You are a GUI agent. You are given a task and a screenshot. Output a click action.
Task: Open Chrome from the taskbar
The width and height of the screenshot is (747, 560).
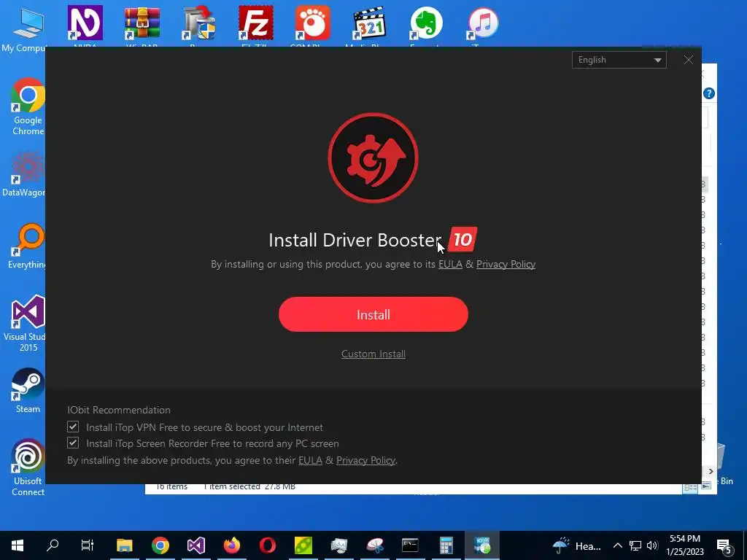160,545
